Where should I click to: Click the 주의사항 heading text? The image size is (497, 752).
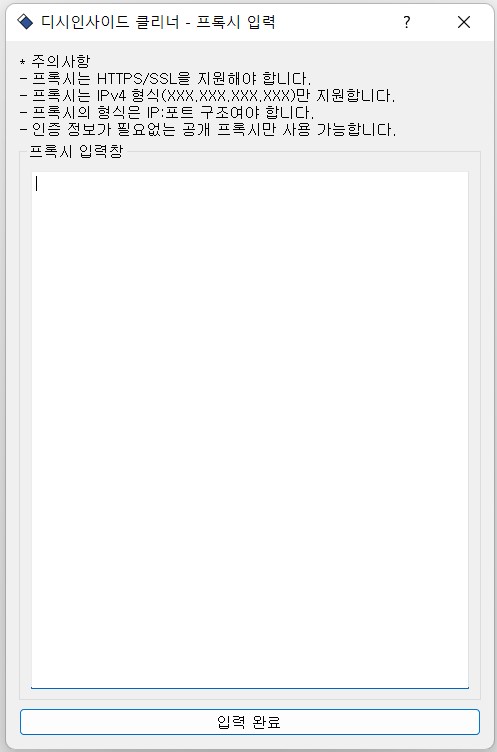(60, 61)
